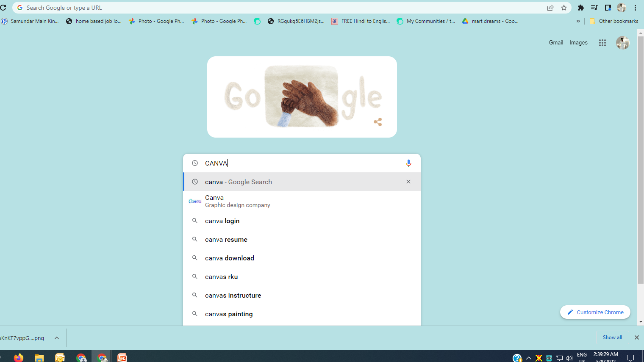The height and width of the screenshot is (362, 644).
Task: Choose the canva login suggestion
Action: (302, 221)
